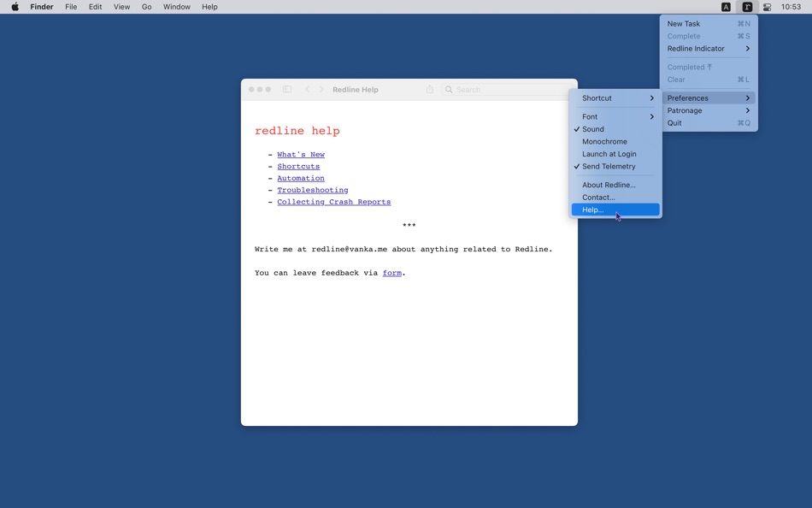This screenshot has height=508, width=812.
Task: Click the search magnifier in Help window
Action: point(449,89)
